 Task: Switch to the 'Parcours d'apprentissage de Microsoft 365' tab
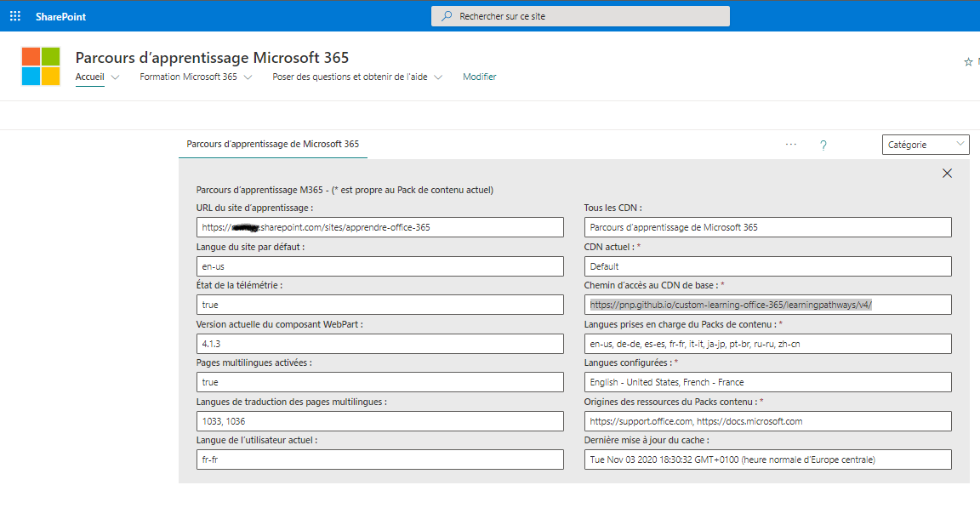pos(272,144)
